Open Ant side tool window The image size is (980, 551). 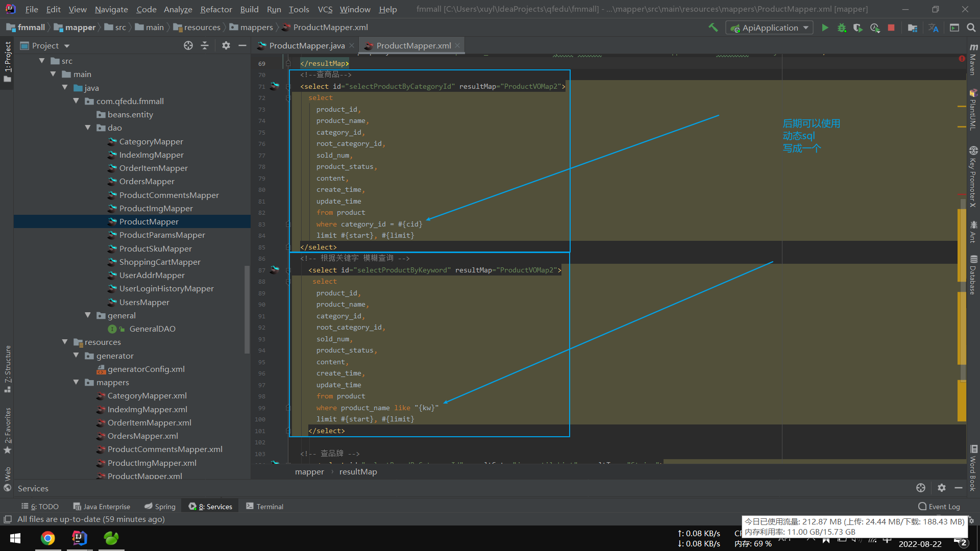pos(973,232)
